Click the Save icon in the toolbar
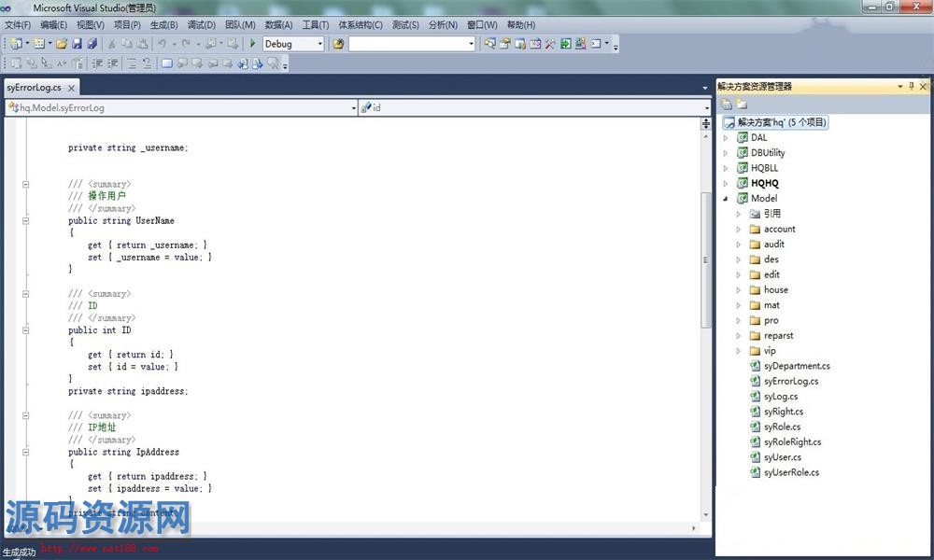Image resolution: width=934 pixels, height=560 pixels. [x=77, y=44]
